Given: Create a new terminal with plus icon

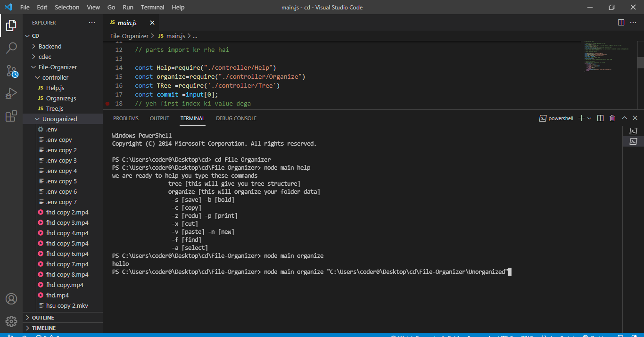Looking at the screenshot, I should (581, 118).
